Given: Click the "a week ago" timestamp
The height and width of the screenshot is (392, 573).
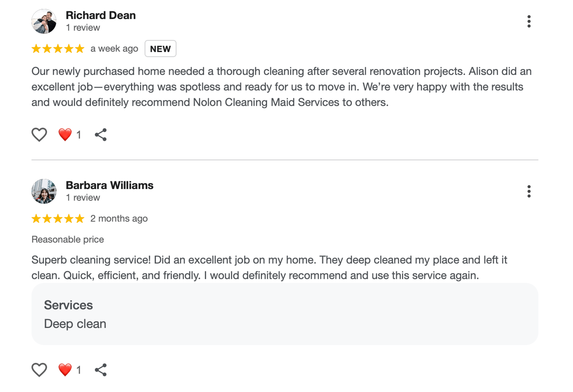Looking at the screenshot, I should pos(114,49).
